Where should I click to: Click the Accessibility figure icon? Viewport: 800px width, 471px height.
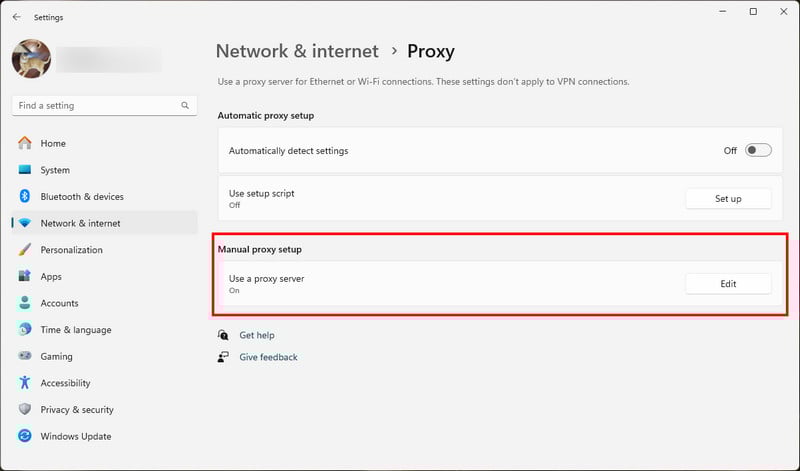tap(24, 382)
